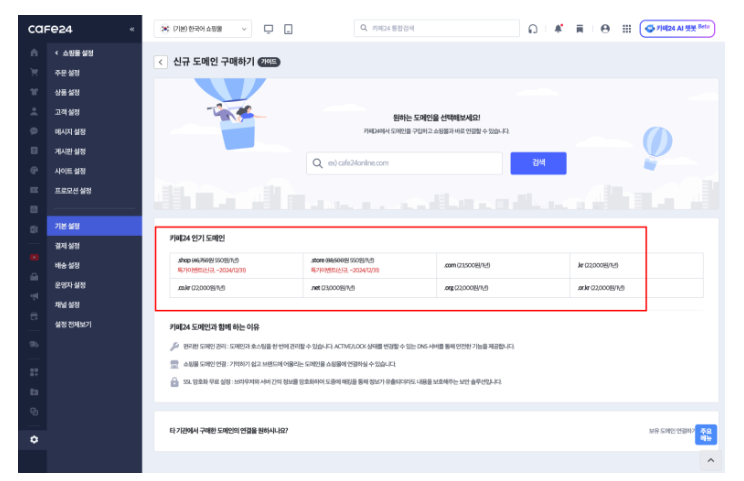The image size is (744, 481).
Task: Click the cafe24 logo
Action: coord(50,29)
